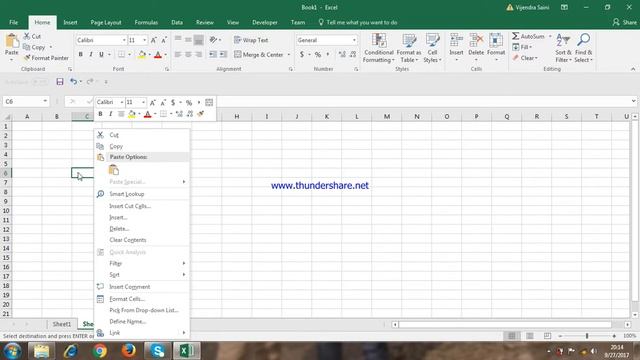
Task: Click the ribbon Fill Color bucket
Action: coord(142,54)
